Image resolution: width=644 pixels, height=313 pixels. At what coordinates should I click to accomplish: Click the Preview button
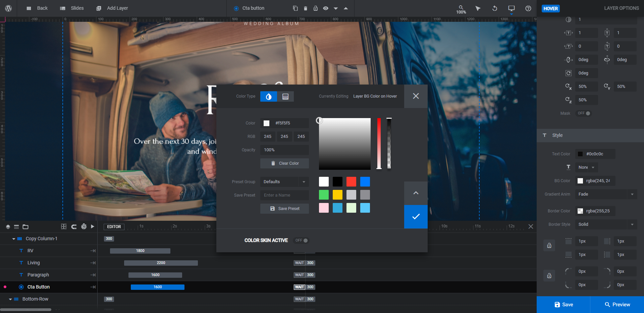coord(617,305)
